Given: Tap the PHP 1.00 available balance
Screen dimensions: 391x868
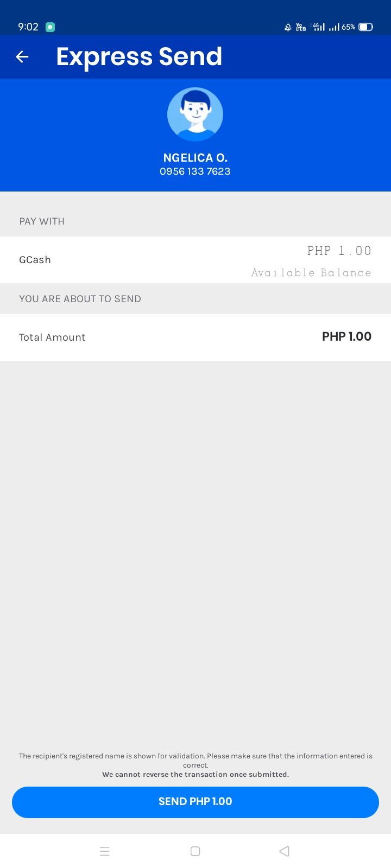Looking at the screenshot, I should tap(339, 251).
